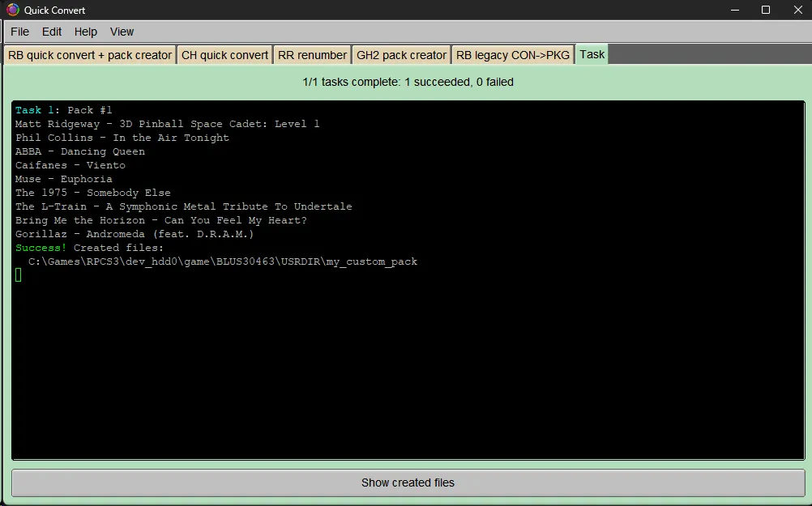The width and height of the screenshot is (812, 506).
Task: Open the View menu
Action: pyautogui.click(x=121, y=32)
